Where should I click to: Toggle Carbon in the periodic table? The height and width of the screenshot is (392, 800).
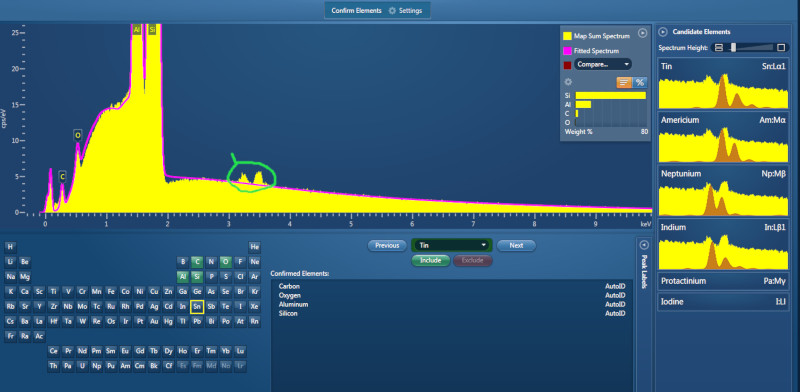(x=197, y=262)
